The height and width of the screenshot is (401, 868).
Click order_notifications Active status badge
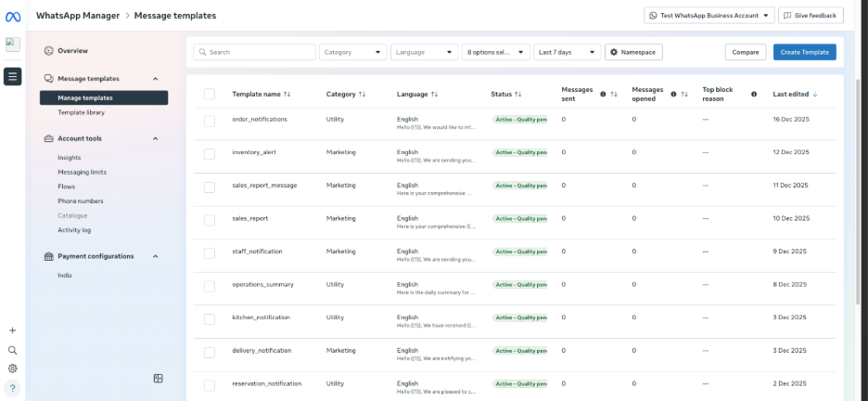pyautogui.click(x=519, y=119)
